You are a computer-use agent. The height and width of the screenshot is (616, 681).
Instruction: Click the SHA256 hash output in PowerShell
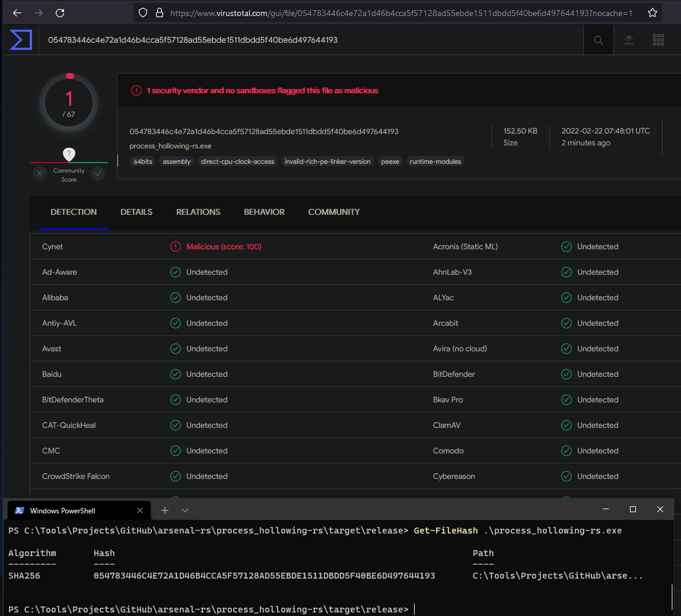pyautogui.click(x=264, y=576)
